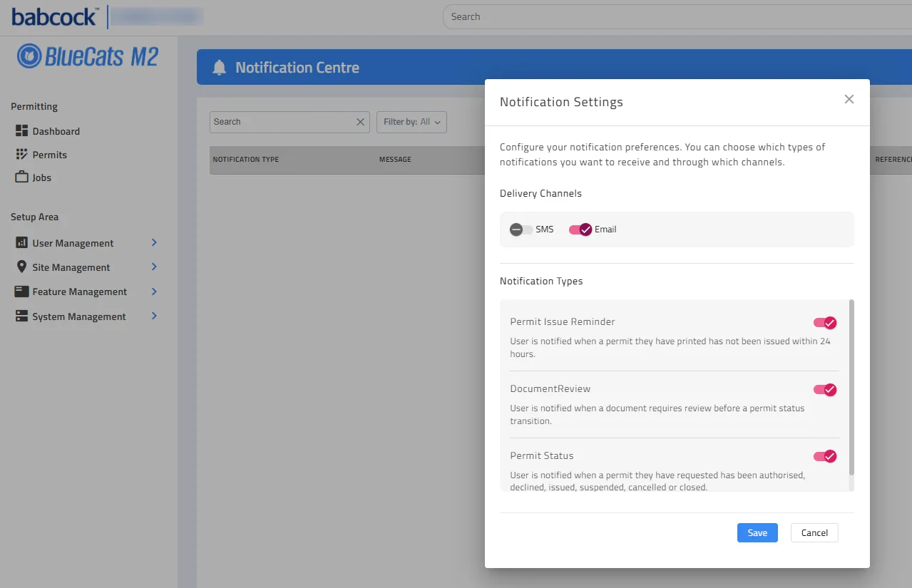The height and width of the screenshot is (588, 912).
Task: Click the Site Management pin icon
Action: (21, 267)
